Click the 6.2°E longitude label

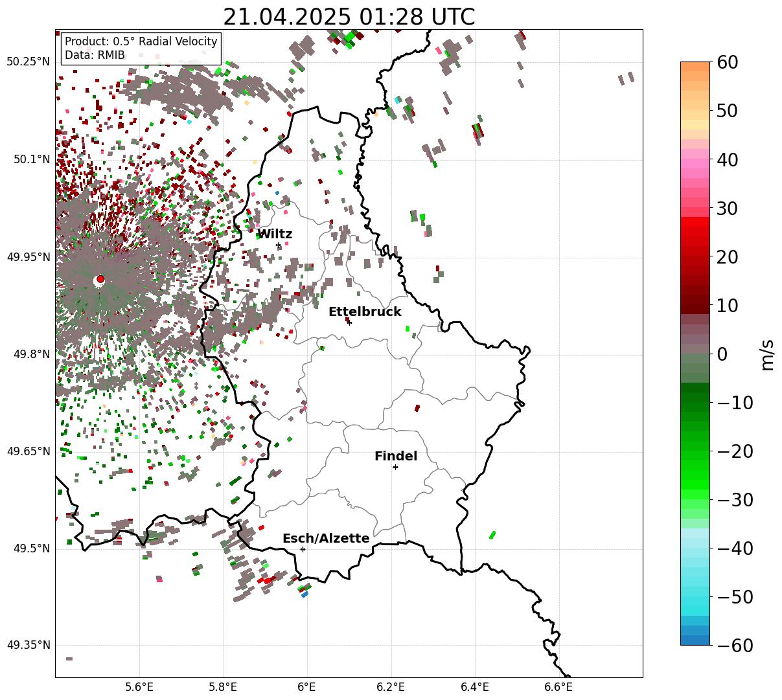pyautogui.click(x=391, y=686)
